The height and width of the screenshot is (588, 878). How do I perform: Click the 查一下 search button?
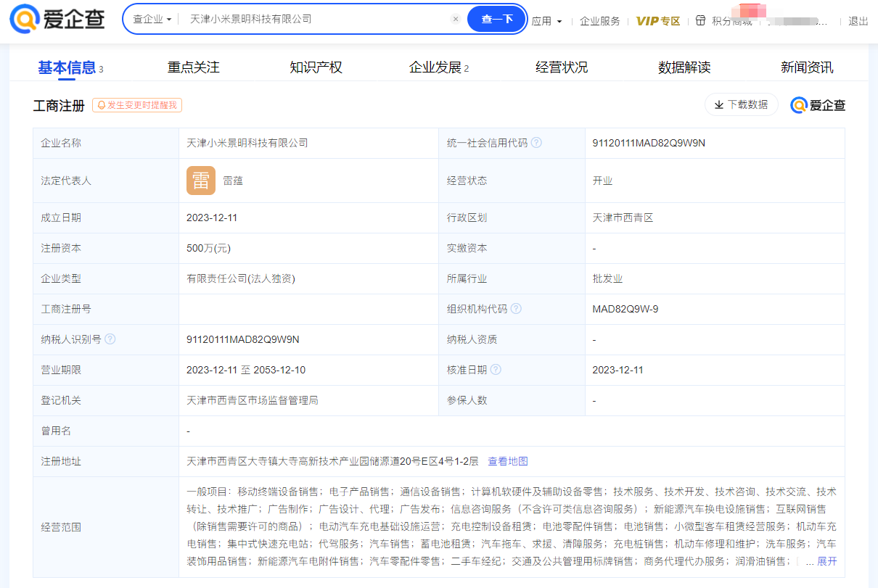[x=497, y=19]
